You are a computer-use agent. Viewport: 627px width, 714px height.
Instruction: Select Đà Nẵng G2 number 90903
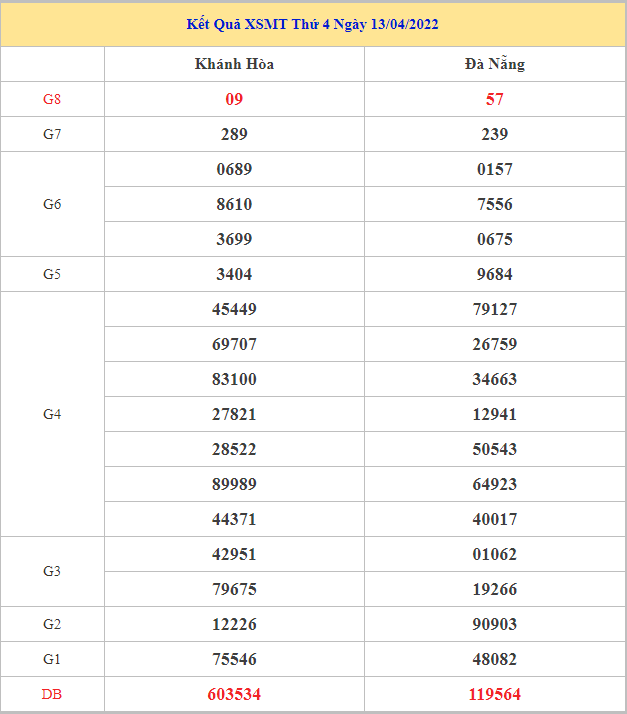click(x=494, y=624)
